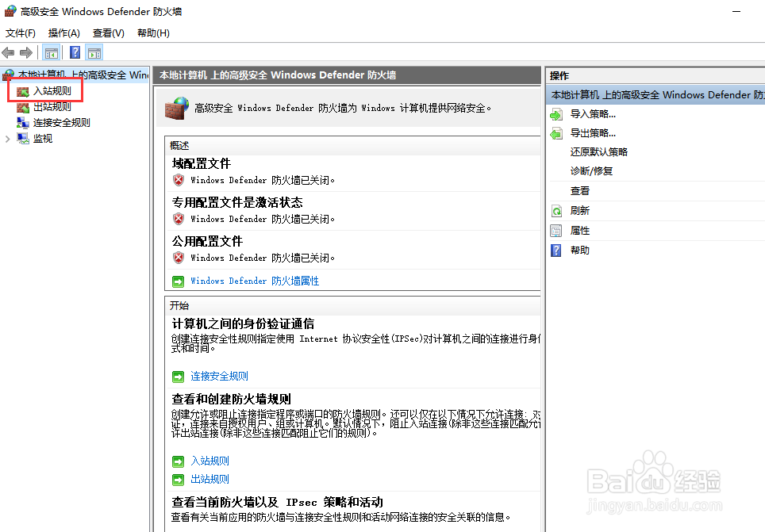Click the 属性 properties icon in actions pane
This screenshot has height=532, width=765.
coord(556,231)
